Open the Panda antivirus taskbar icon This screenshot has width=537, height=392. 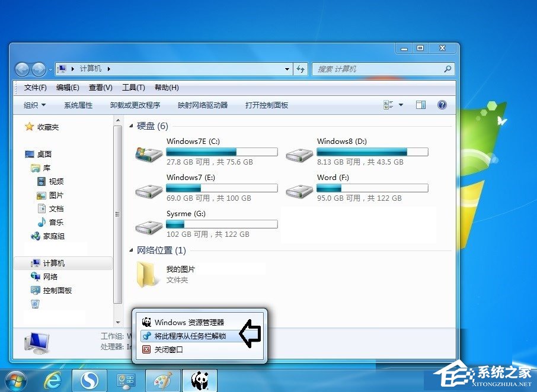tap(199, 380)
